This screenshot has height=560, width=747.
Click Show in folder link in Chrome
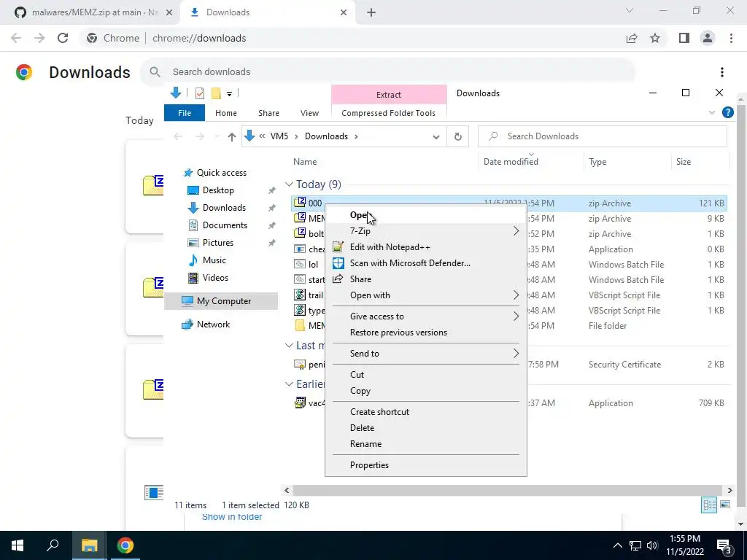tap(232, 517)
